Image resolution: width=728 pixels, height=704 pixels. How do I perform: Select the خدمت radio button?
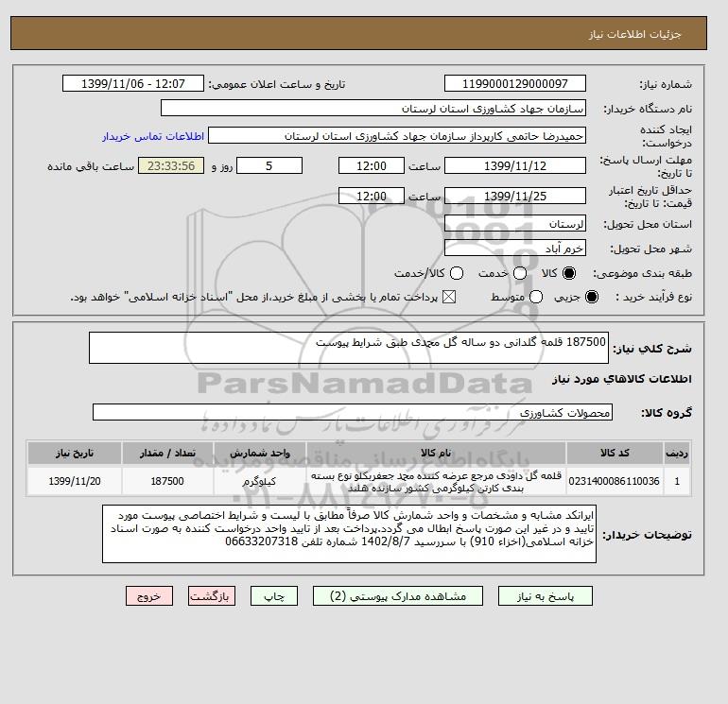[x=520, y=273]
